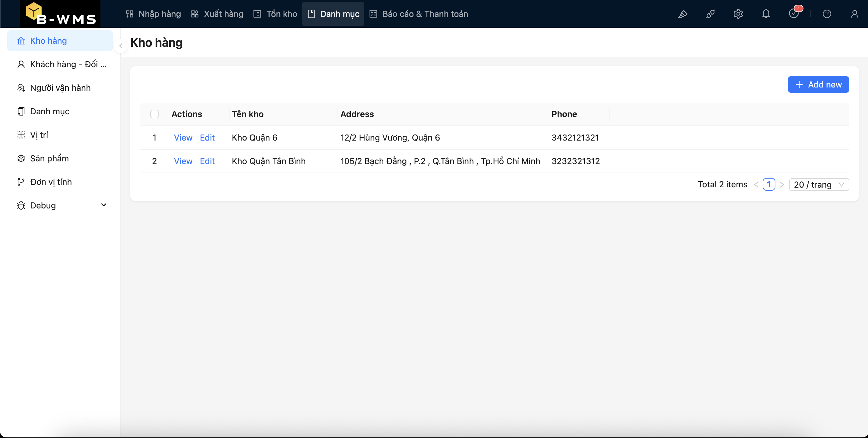This screenshot has width=868, height=438.
Task: View Kho Quận 6 warehouse
Action: (183, 138)
